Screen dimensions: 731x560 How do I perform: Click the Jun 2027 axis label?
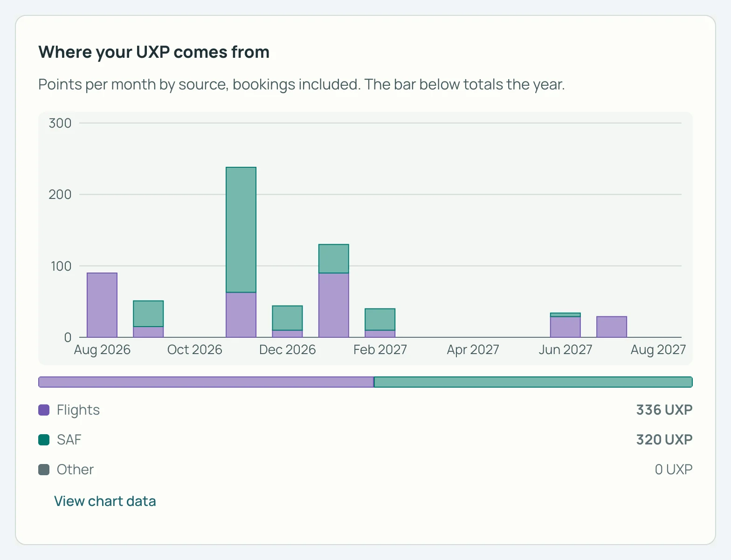point(565,350)
